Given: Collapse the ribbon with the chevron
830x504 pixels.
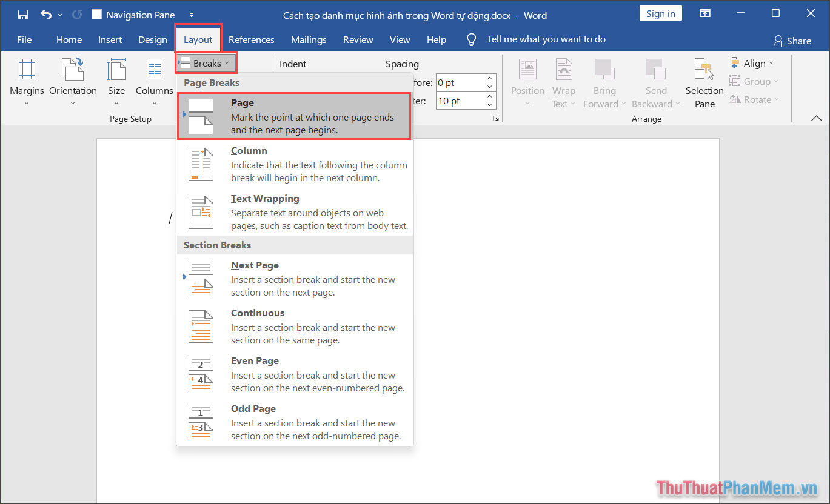Looking at the screenshot, I should (x=816, y=118).
